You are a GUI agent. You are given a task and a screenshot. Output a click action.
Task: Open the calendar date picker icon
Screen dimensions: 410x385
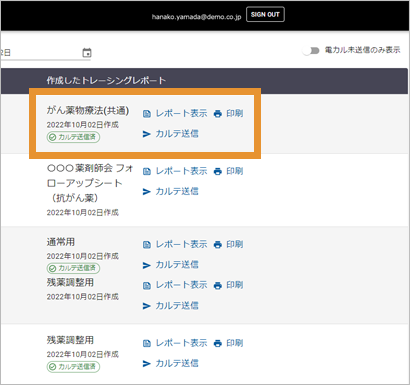coord(87,53)
